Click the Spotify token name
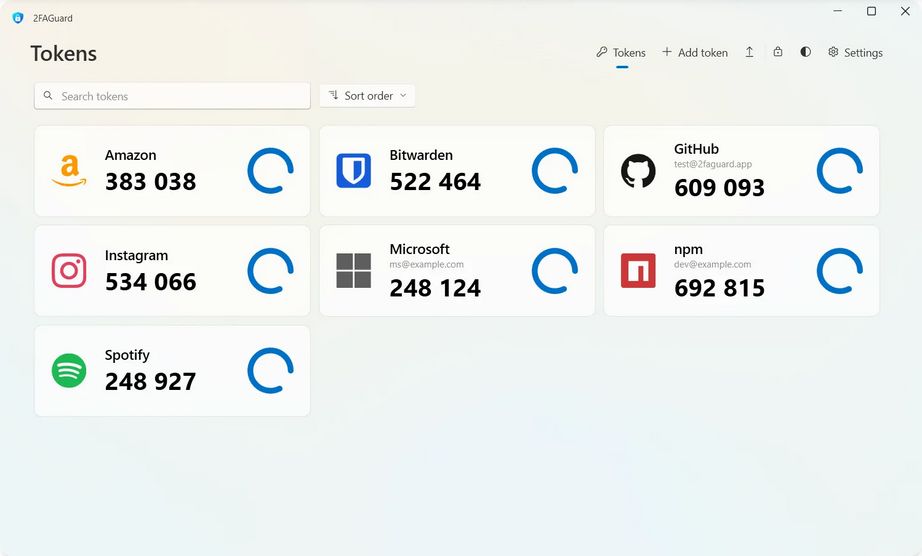922x556 pixels. pyautogui.click(x=127, y=356)
